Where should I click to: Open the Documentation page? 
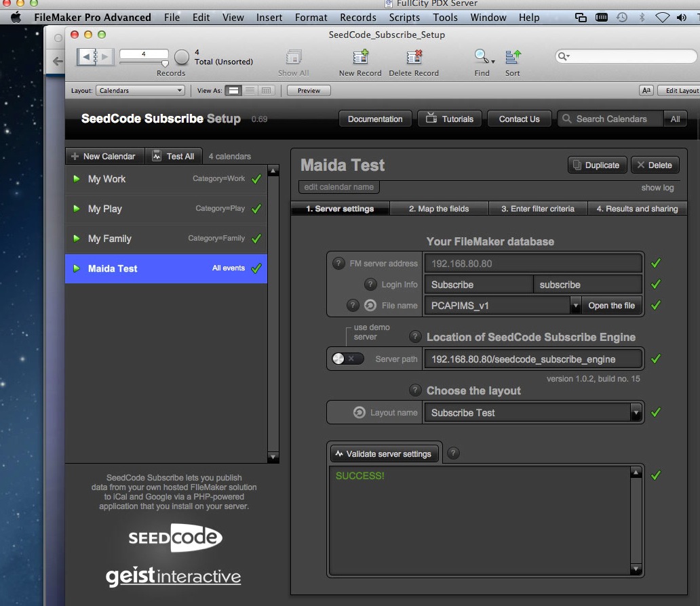pos(375,119)
